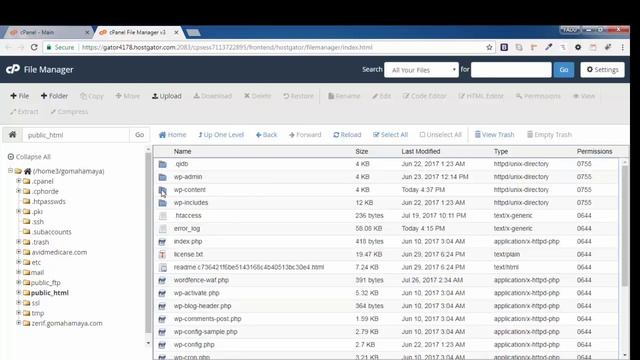Image resolution: width=640 pixels, height=360 pixels.
Task: Select the wordfence-waf.php file row
Action: 387,280
